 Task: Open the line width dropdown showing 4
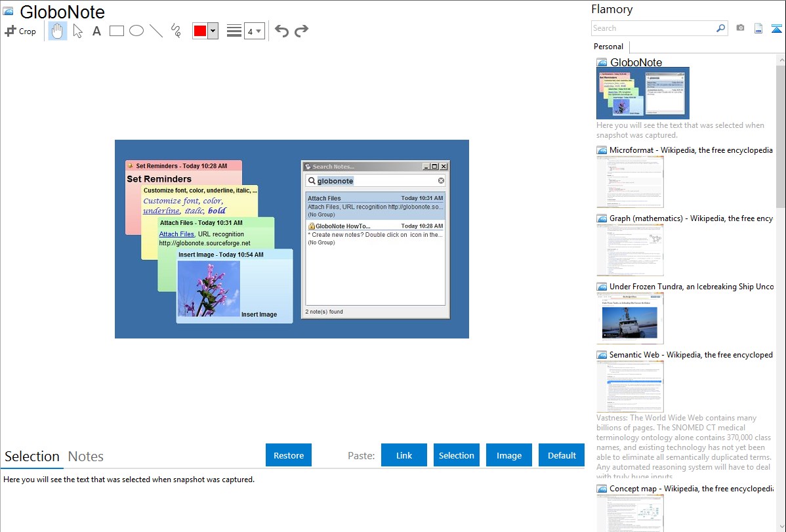point(255,31)
